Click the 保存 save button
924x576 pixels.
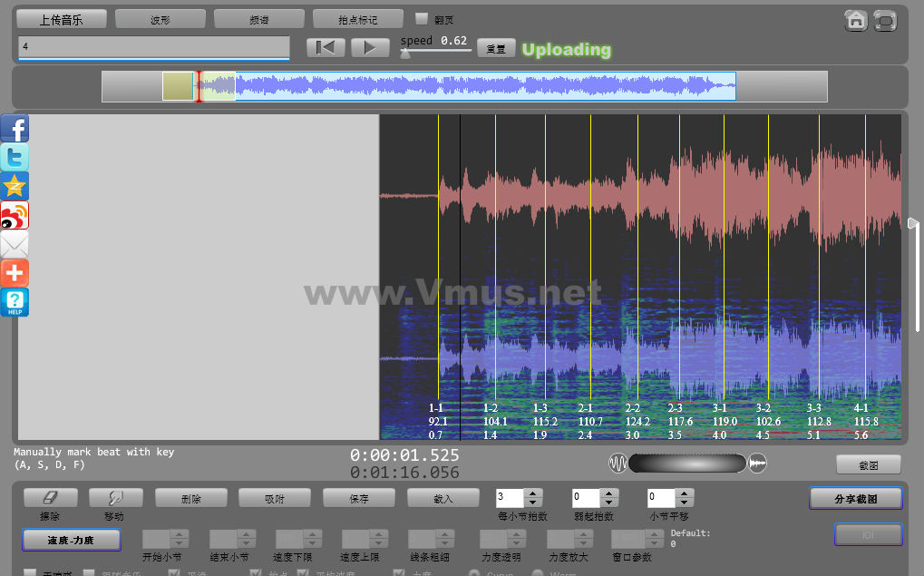(358, 498)
